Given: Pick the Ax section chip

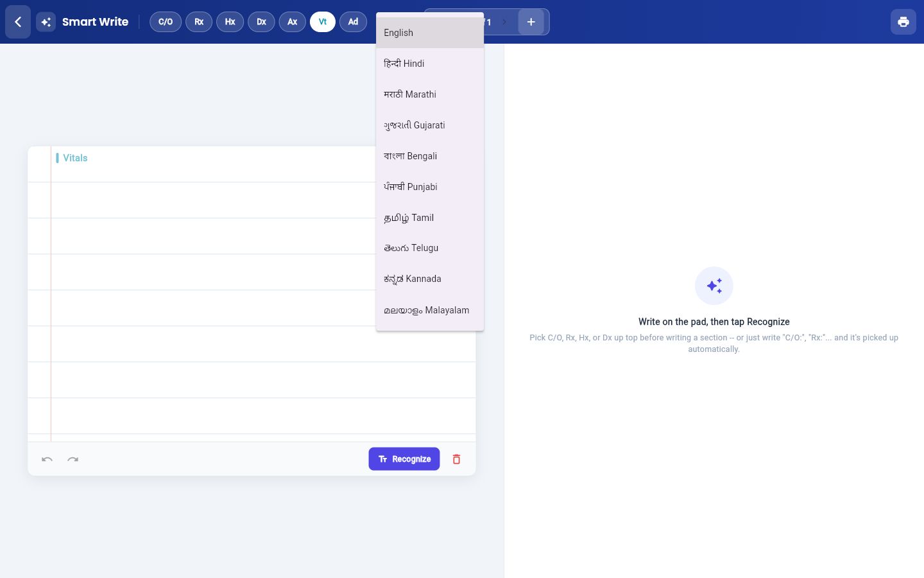Looking at the screenshot, I should [x=292, y=22].
